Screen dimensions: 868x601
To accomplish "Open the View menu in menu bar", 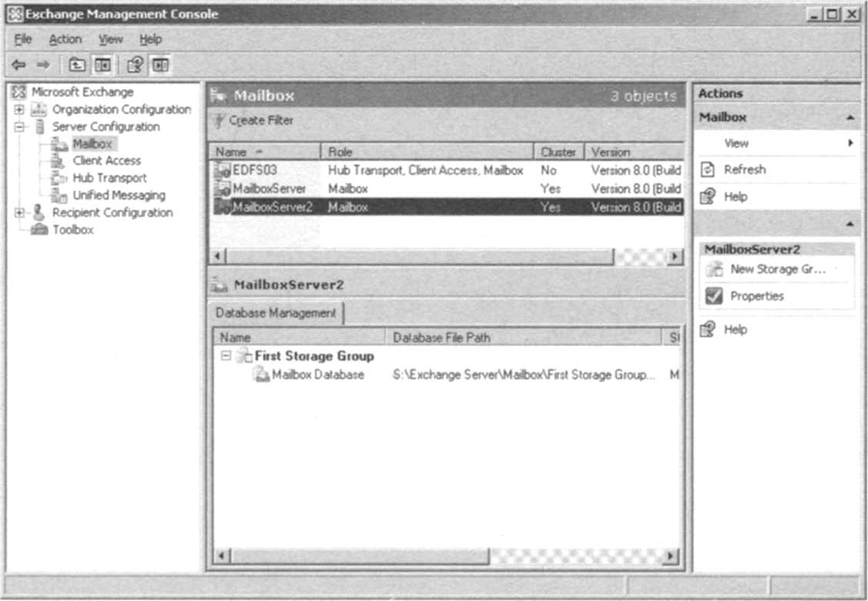I will [x=111, y=39].
